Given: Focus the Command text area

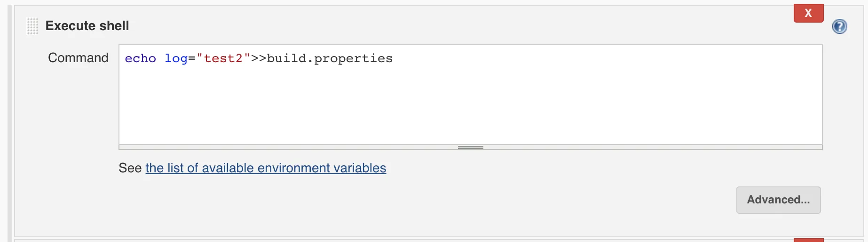Looking at the screenshot, I should click(470, 95).
